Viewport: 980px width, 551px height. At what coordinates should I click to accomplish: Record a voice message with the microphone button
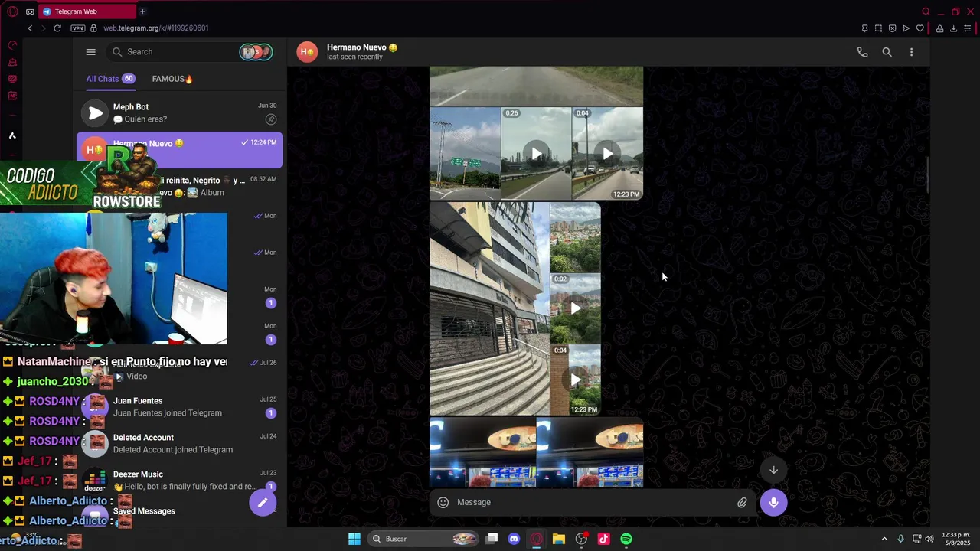click(x=773, y=503)
